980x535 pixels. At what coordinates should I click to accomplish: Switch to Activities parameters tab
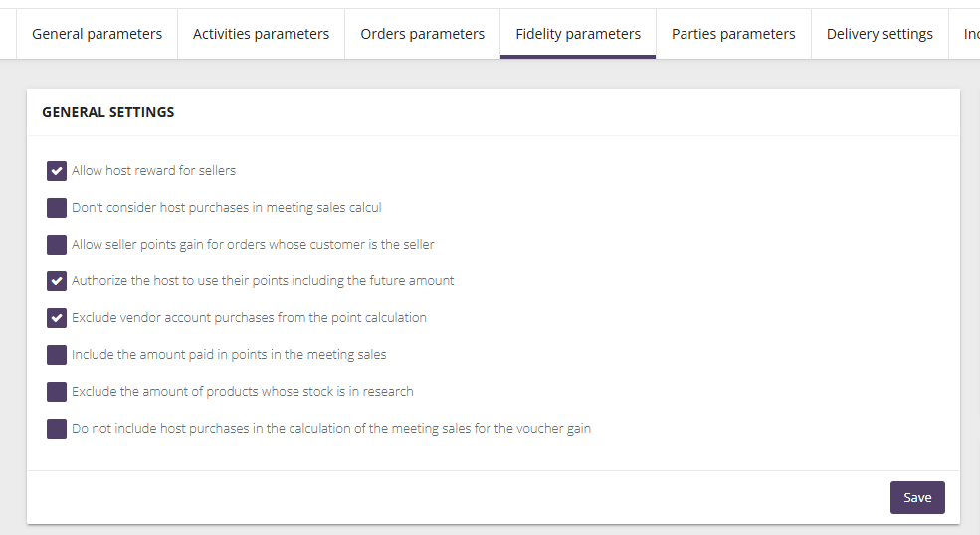(261, 34)
